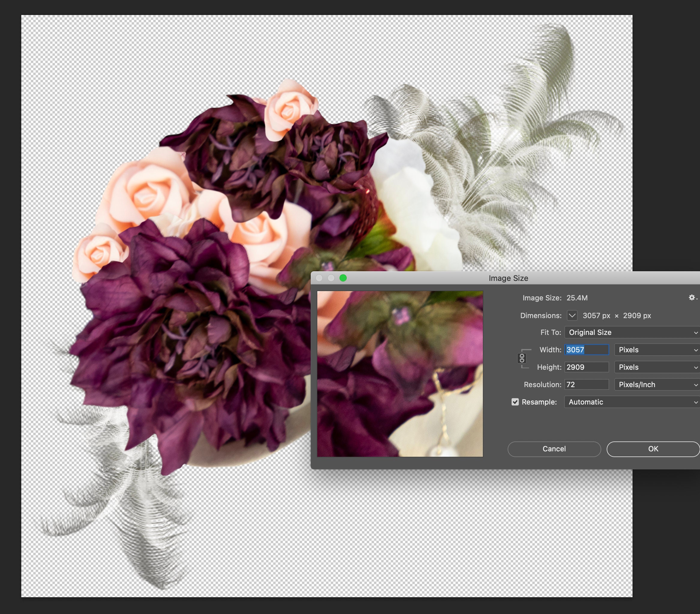This screenshot has height=614, width=700.
Task: Click the Width input field with 3057
Action: (x=587, y=350)
